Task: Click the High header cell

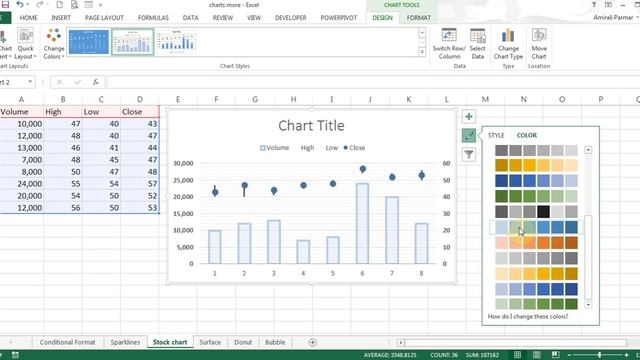Action: (63, 112)
